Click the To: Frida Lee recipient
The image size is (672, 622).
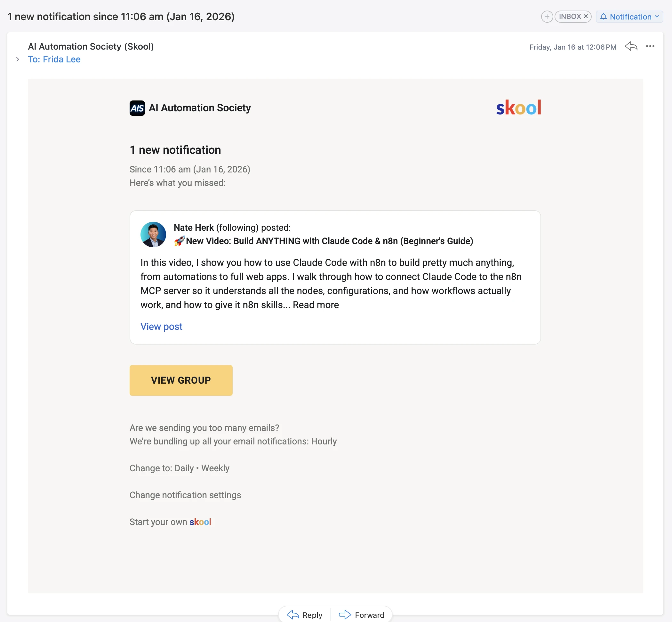(54, 59)
